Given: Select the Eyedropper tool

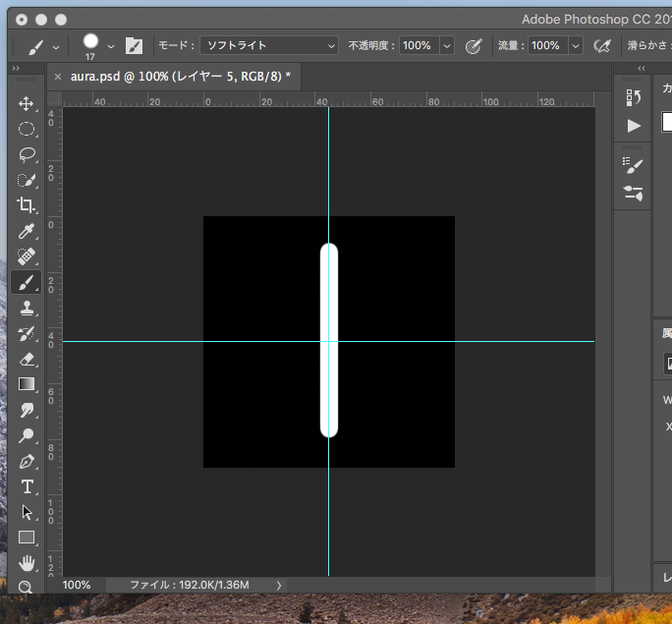Looking at the screenshot, I should [27, 231].
